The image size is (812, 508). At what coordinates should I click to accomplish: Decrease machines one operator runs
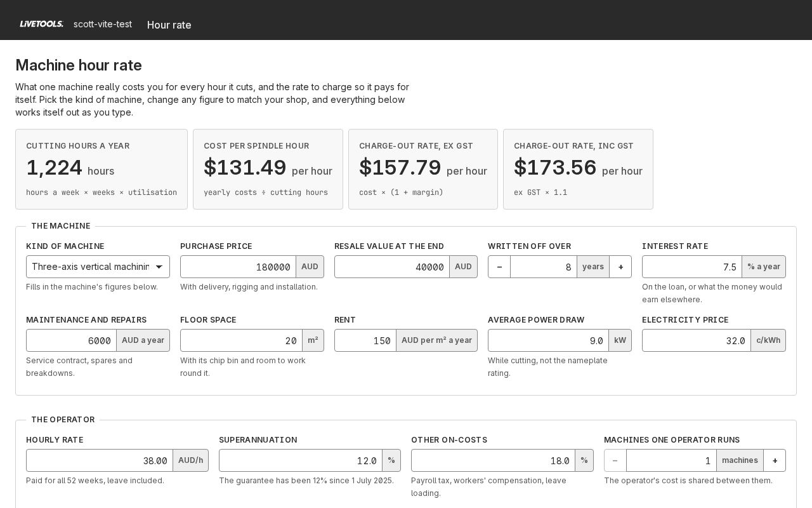[x=615, y=460]
